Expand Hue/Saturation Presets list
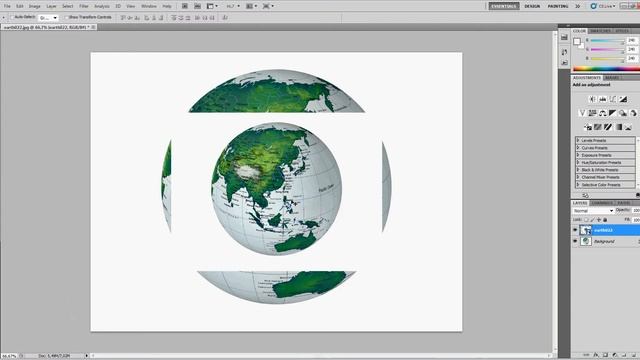The image size is (640, 360). [x=578, y=162]
